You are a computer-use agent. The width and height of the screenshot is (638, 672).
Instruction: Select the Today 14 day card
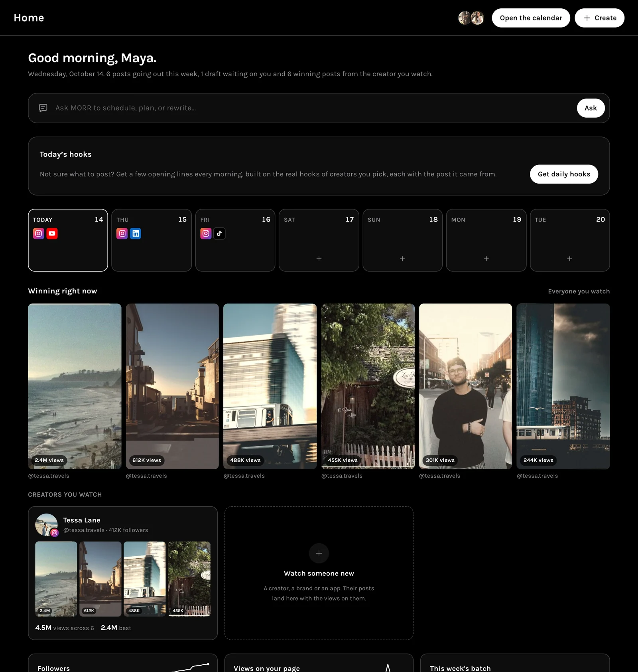pos(68,240)
